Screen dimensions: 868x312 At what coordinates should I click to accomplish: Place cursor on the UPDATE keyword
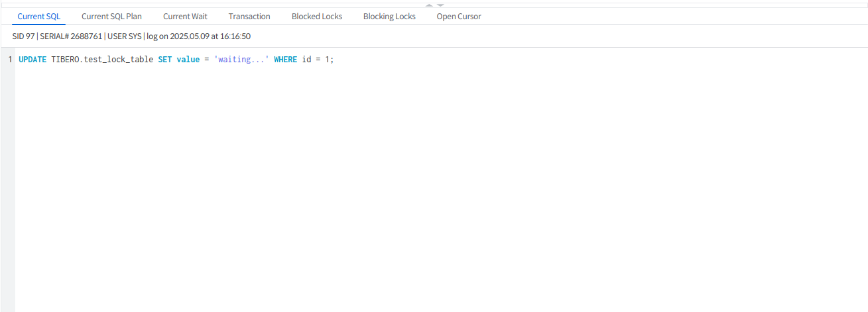coord(32,60)
